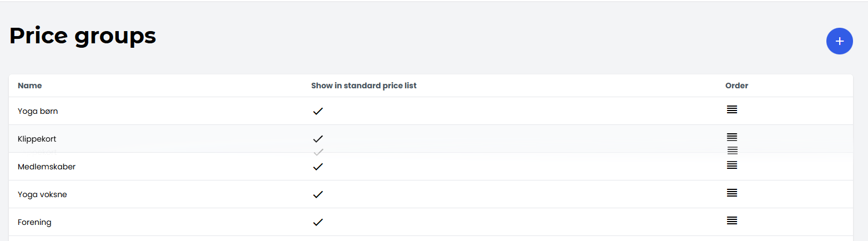Click the Order column header
This screenshot has height=241, width=868.
(x=736, y=86)
